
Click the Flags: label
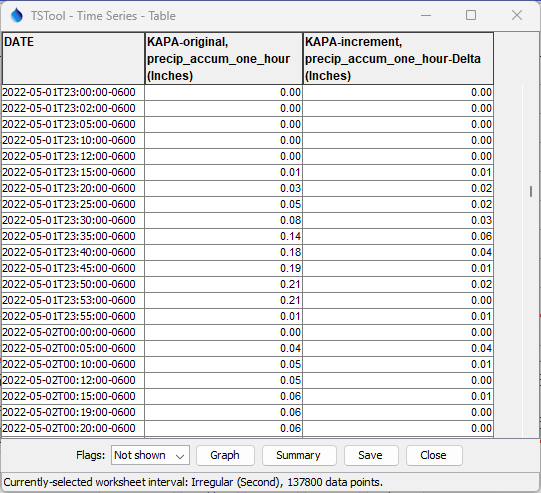(x=90, y=455)
